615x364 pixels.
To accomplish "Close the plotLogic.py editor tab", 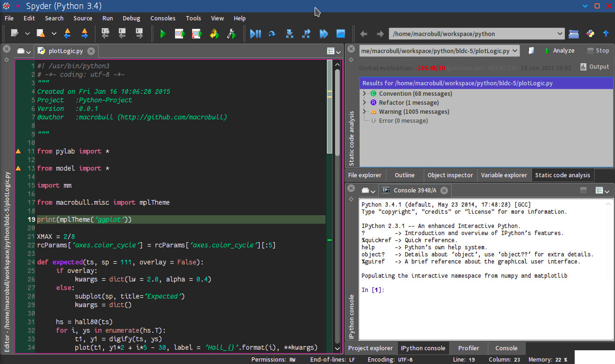I will 91,51.
